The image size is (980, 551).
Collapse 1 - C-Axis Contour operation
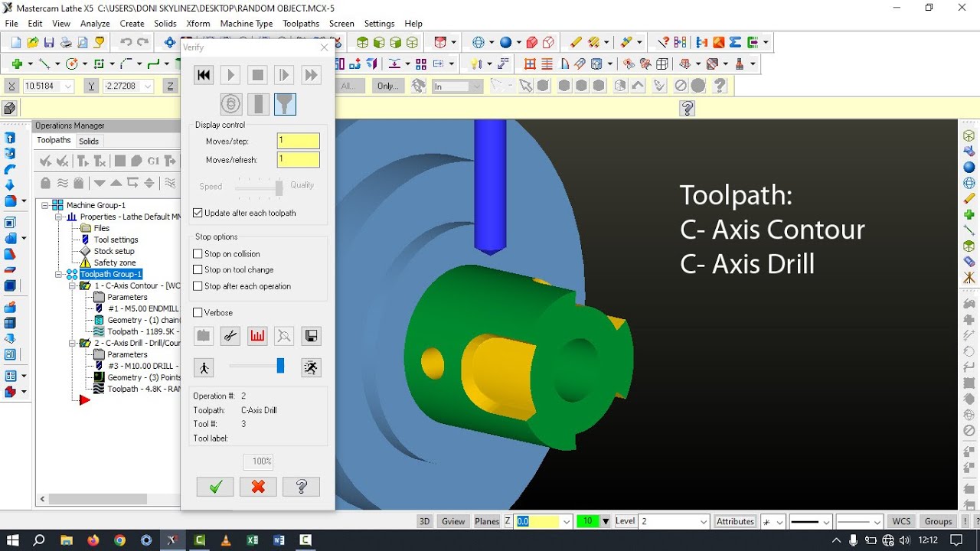[x=73, y=285]
